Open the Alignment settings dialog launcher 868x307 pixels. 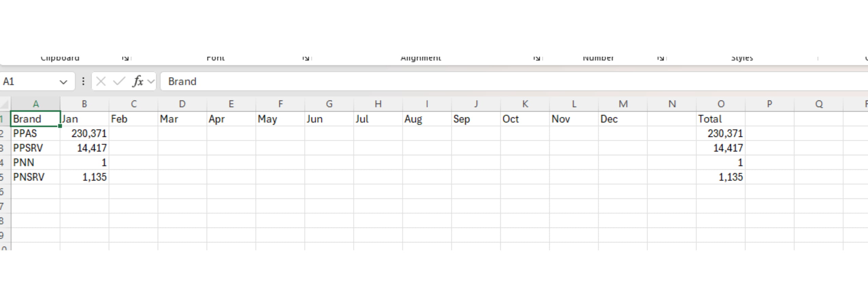(536, 58)
